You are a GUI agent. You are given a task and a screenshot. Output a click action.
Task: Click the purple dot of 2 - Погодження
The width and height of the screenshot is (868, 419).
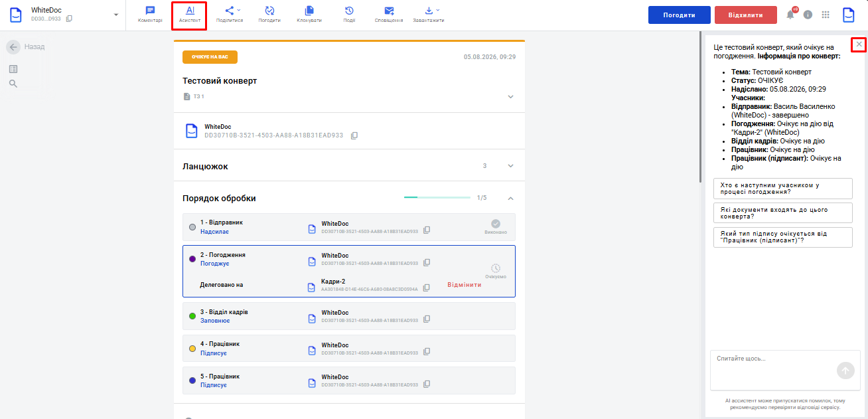(192, 259)
